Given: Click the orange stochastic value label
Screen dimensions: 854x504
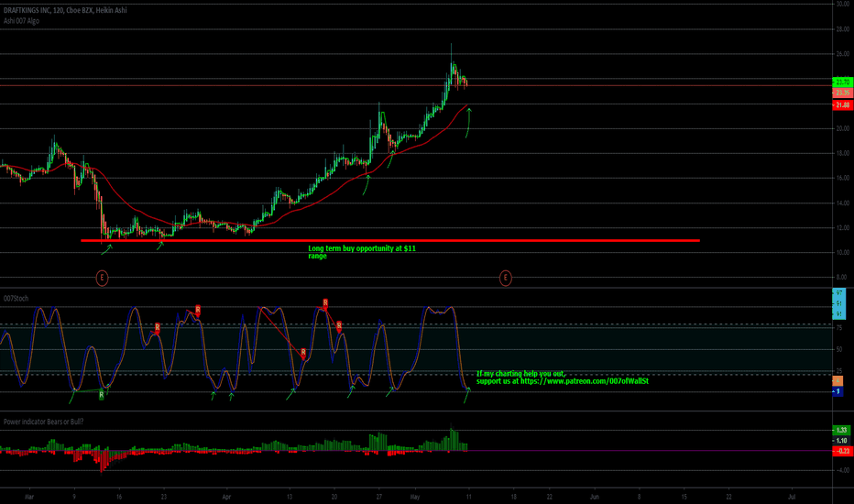Looking at the screenshot, I should 838,381.
